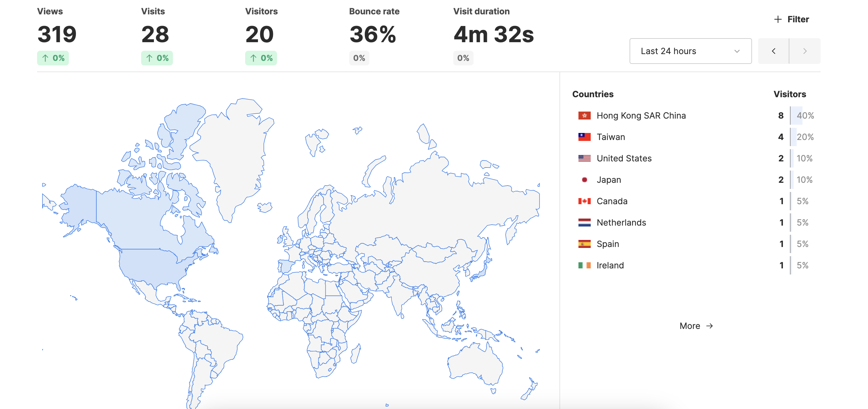Image resolution: width=868 pixels, height=409 pixels.
Task: Select the Bounce rate metric
Action: pyautogui.click(x=373, y=34)
